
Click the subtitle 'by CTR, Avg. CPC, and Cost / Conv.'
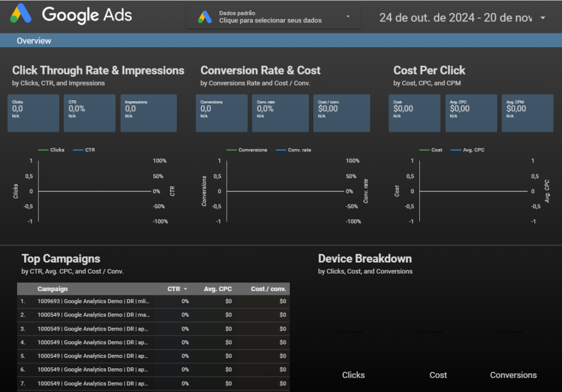pos(72,271)
